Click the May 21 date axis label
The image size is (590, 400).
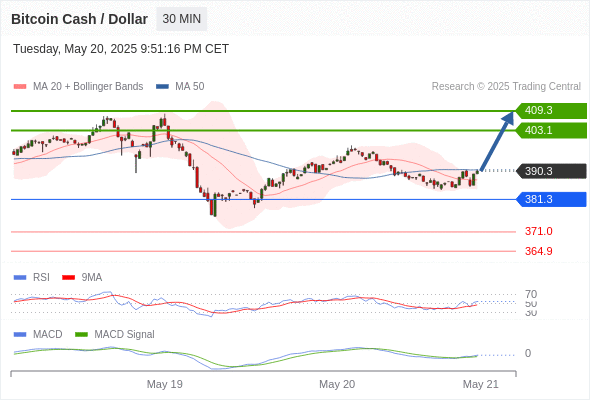(481, 384)
